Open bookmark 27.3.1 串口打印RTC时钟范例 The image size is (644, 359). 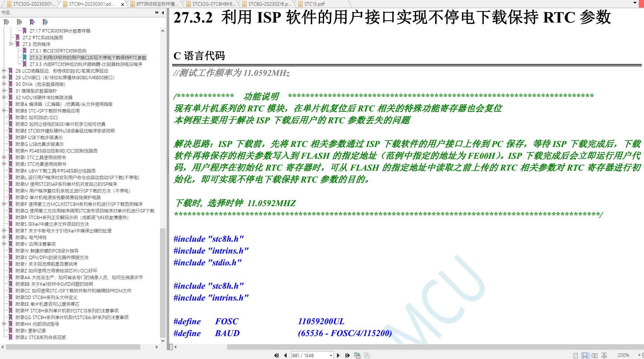pyautogui.click(x=58, y=51)
